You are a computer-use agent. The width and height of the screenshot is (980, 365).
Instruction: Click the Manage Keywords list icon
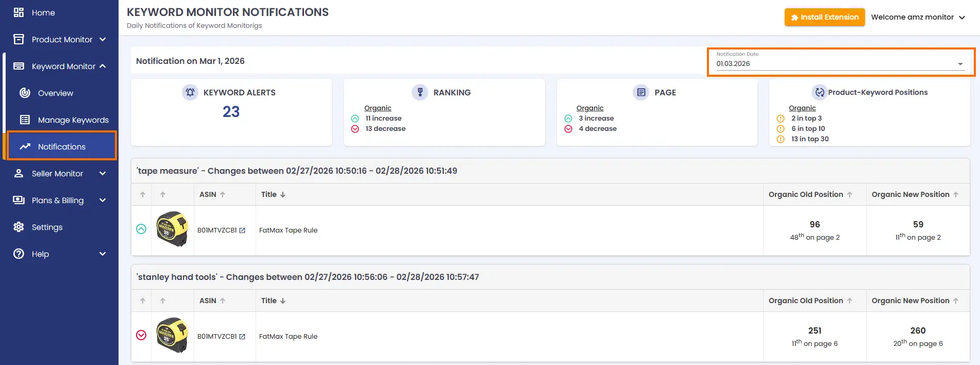pos(25,120)
